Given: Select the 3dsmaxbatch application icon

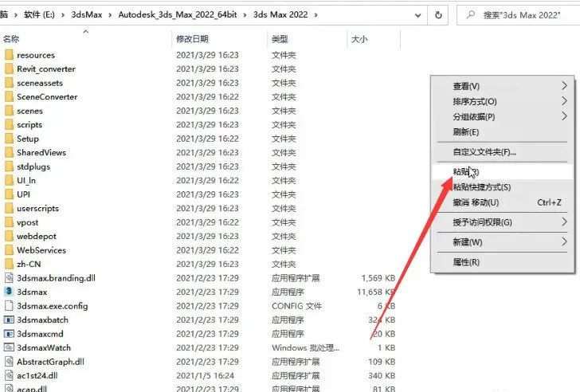Looking at the screenshot, I should tap(9, 319).
